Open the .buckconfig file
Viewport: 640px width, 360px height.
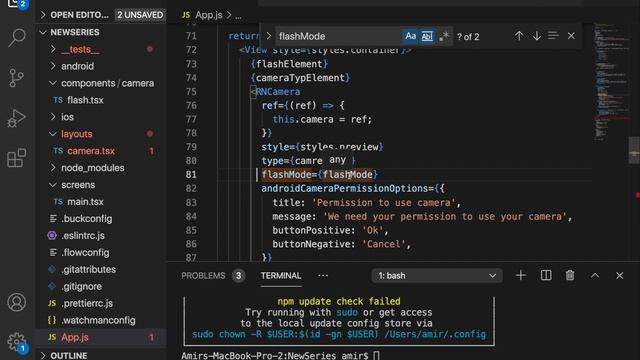(102, 219)
